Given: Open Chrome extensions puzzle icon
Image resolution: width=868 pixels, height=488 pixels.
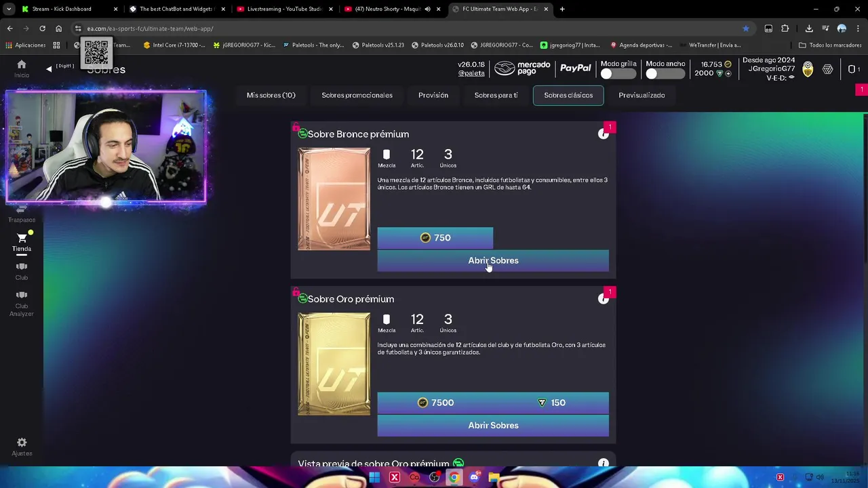Looking at the screenshot, I should (x=785, y=28).
